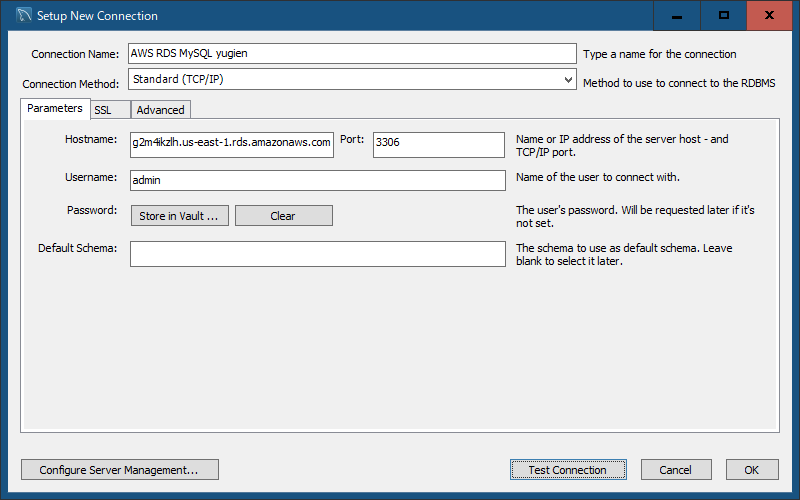Screen dimensions: 800x500
Task: Cancel the new connection setup
Action: point(676,469)
